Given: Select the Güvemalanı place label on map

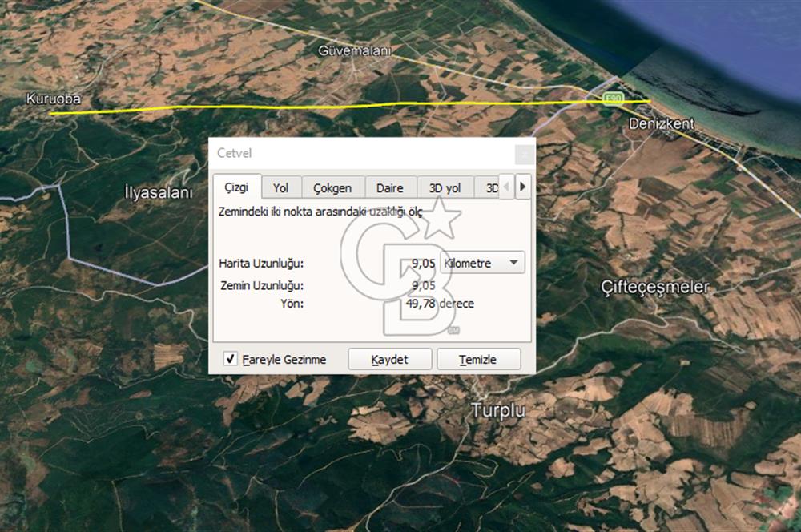Looking at the screenshot, I should [355, 50].
